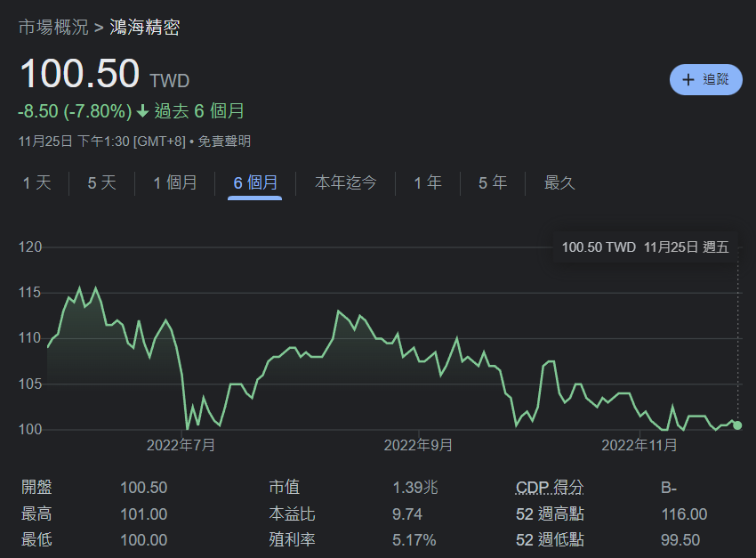Viewport: 756px width, 558px height.
Task: Choose the 1 年 range tab
Action: pos(428,182)
